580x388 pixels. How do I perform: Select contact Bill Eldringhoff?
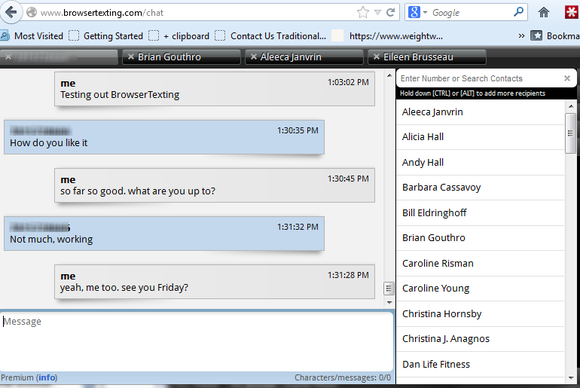click(x=480, y=213)
